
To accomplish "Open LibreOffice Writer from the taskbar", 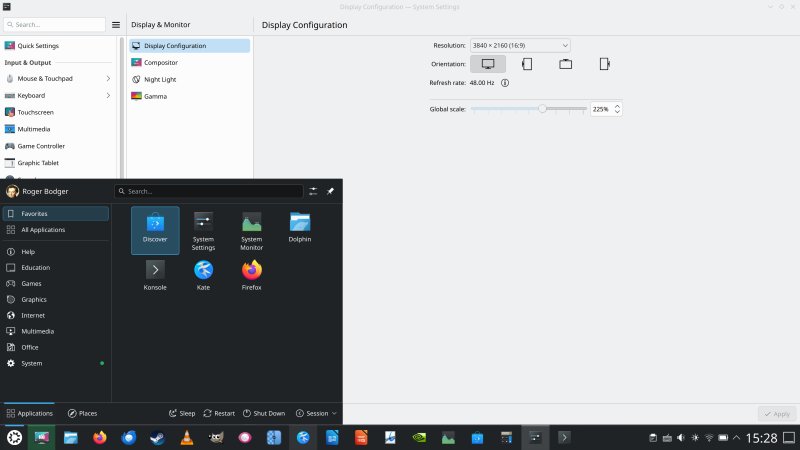I will click(332, 437).
